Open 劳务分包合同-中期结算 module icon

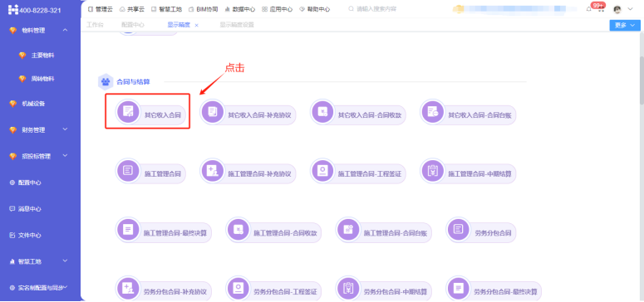348,288
